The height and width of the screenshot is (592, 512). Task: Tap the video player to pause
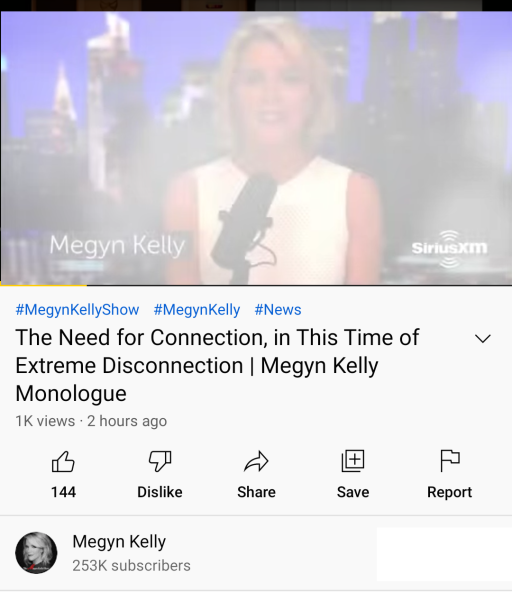coord(256,148)
